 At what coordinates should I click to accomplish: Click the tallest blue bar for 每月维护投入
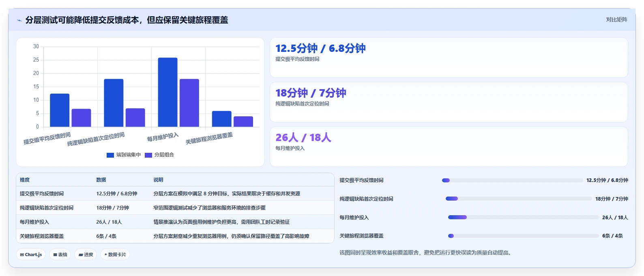(x=167, y=92)
